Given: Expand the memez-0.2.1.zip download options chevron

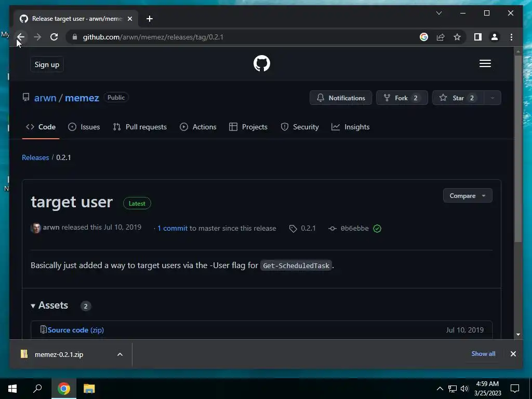Looking at the screenshot, I should 120,354.
